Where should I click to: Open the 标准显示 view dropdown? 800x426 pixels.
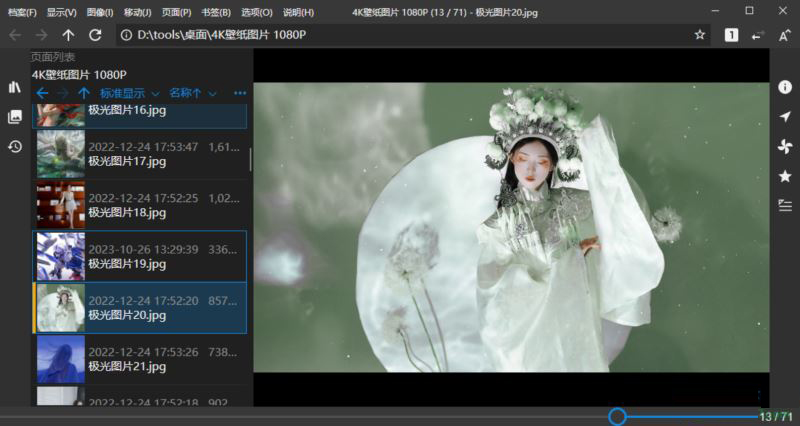[130, 93]
